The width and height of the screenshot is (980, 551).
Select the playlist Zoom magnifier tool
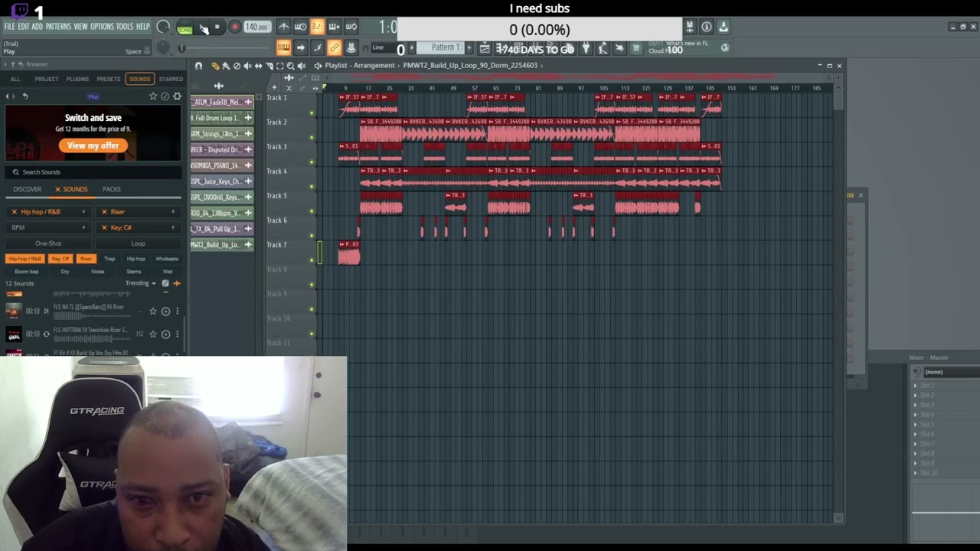click(290, 66)
